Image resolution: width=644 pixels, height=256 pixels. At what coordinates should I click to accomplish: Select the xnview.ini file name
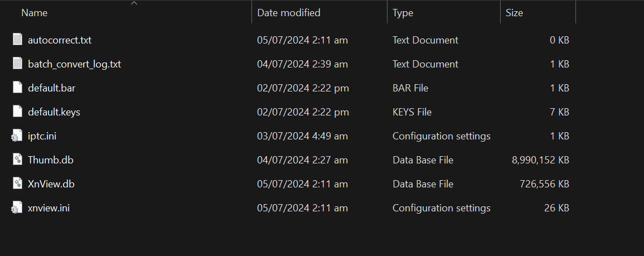[x=49, y=208]
